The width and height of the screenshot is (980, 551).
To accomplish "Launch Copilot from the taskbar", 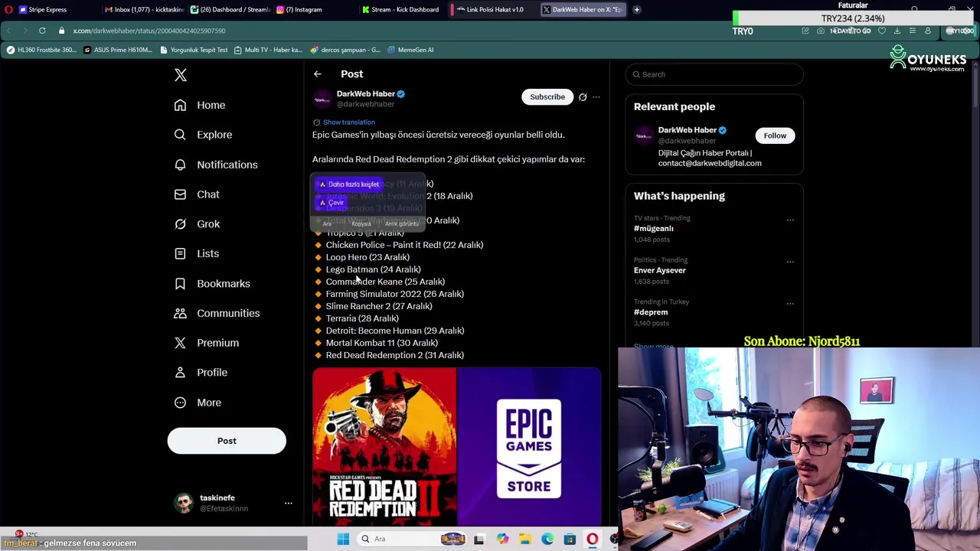I will 502,540.
